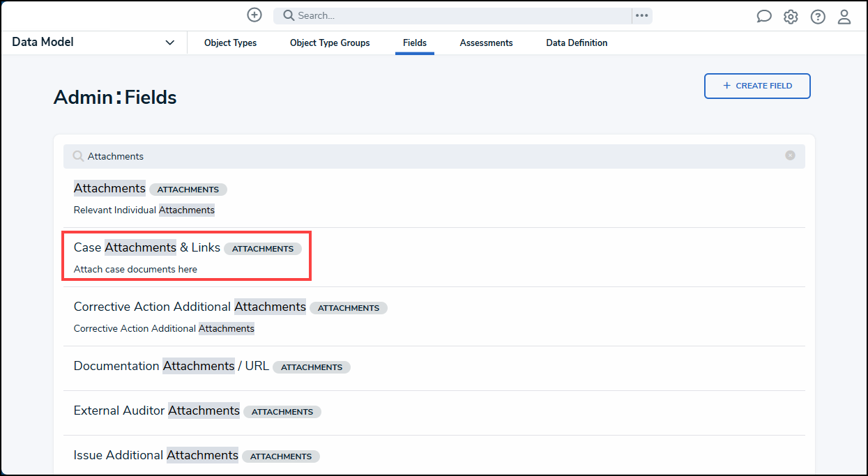Image resolution: width=868 pixels, height=476 pixels.
Task: Select the Documentation Attachments / URL field
Action: [x=171, y=367]
